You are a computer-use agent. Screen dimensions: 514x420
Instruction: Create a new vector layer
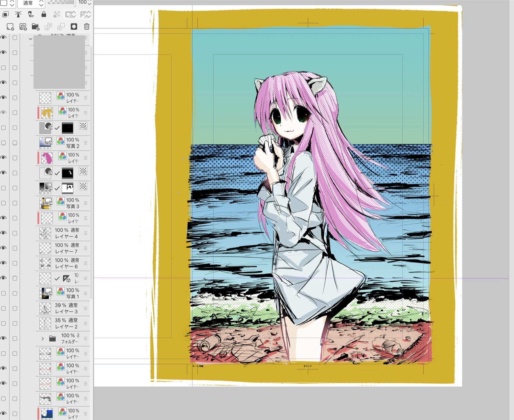[23, 27]
